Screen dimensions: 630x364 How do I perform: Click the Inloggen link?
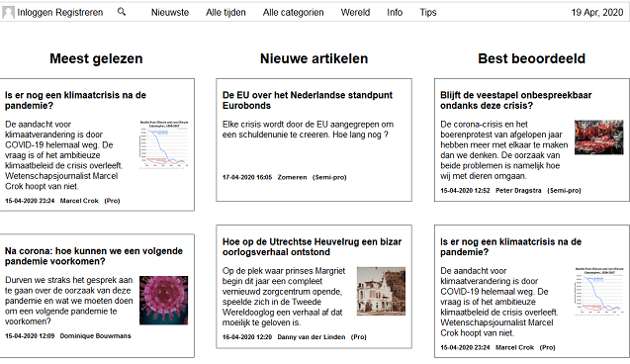(35, 13)
